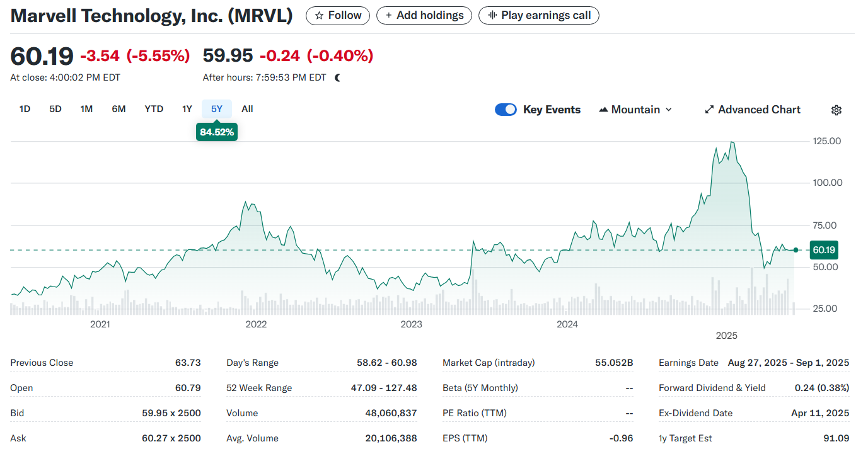Click the Beta (5Y Monthly) label
This screenshot has width=868, height=454.
tap(480, 388)
